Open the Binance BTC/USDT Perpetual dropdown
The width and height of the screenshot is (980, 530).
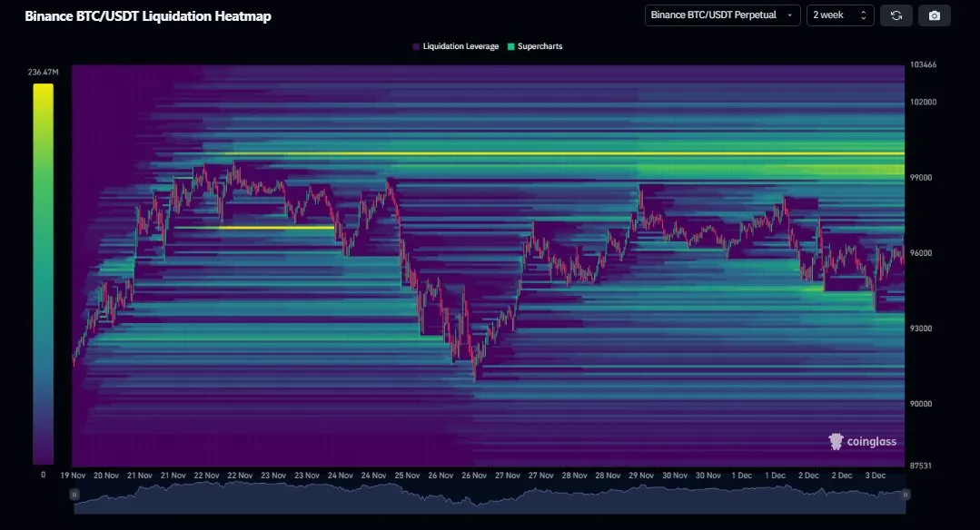(x=720, y=15)
